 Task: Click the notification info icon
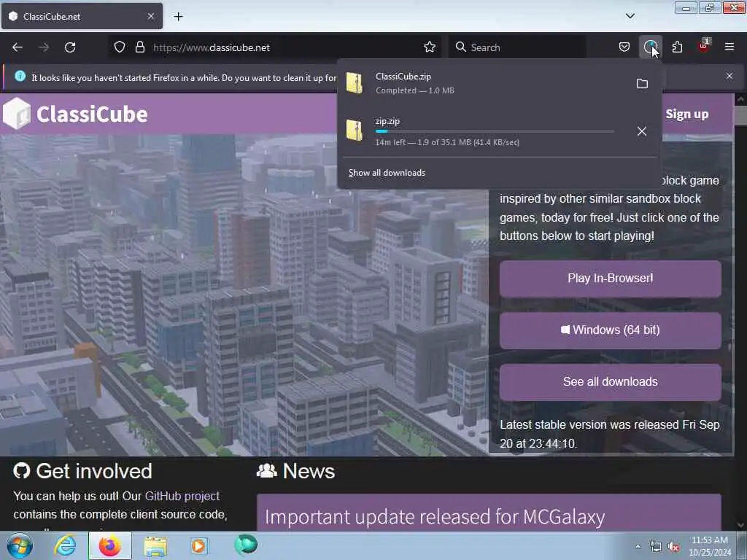click(x=20, y=76)
